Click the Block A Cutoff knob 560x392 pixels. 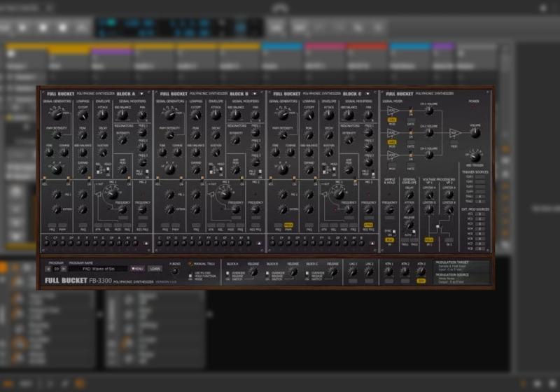click(83, 116)
